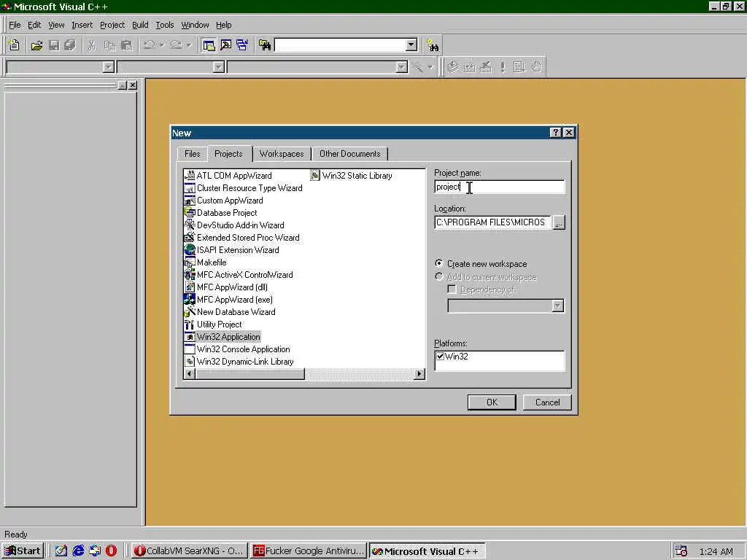Image resolution: width=747 pixels, height=560 pixels.
Task: Click the Stop Build toolbar icon
Action: [x=486, y=66]
